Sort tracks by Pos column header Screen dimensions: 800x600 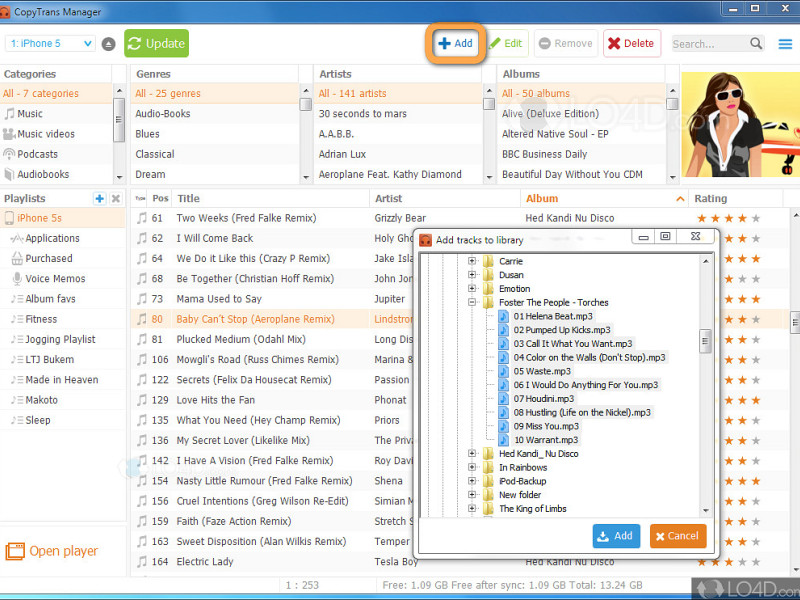[160, 198]
